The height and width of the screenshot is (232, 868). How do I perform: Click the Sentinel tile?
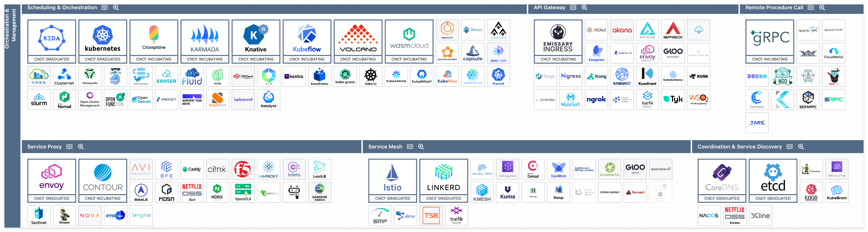click(x=39, y=216)
